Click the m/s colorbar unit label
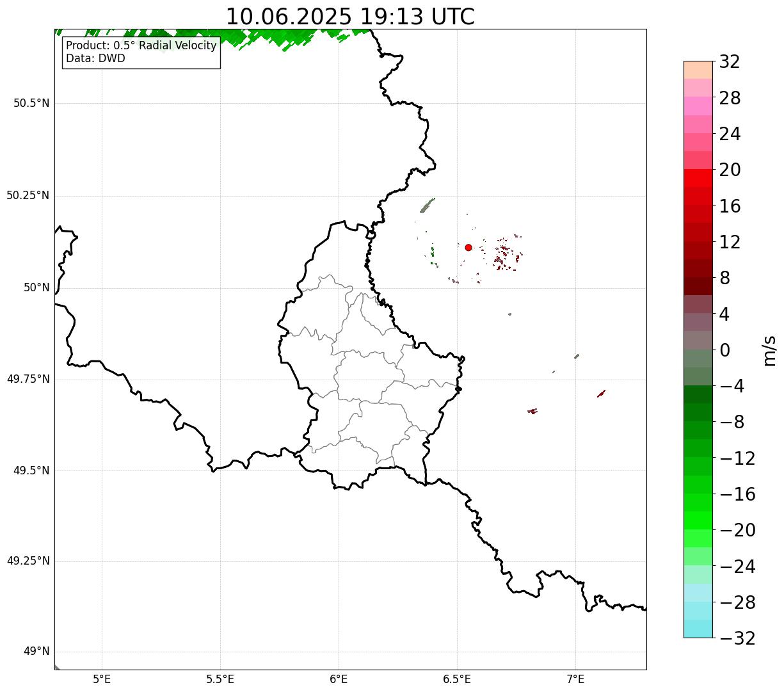Image resolution: width=784 pixels, height=692 pixels. (x=769, y=350)
